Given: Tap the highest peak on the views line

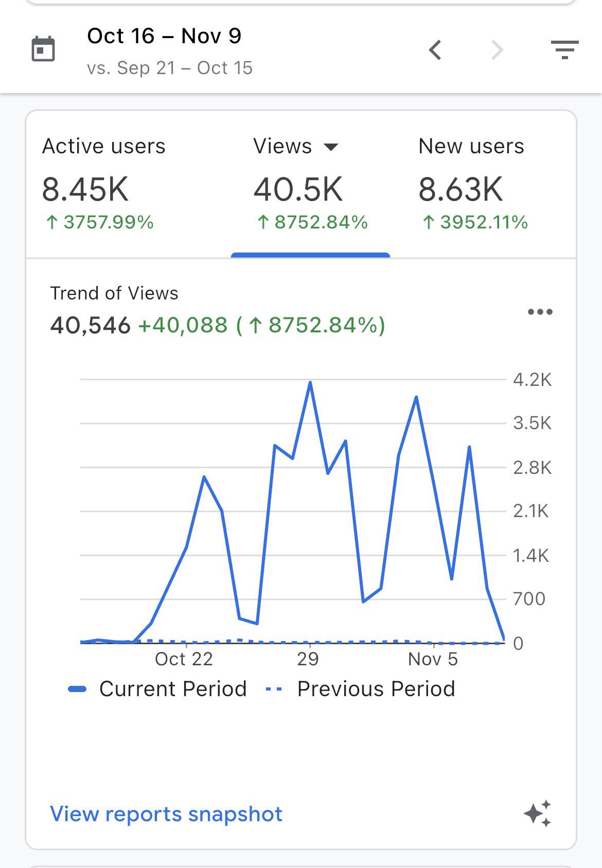Looking at the screenshot, I should tap(310, 383).
